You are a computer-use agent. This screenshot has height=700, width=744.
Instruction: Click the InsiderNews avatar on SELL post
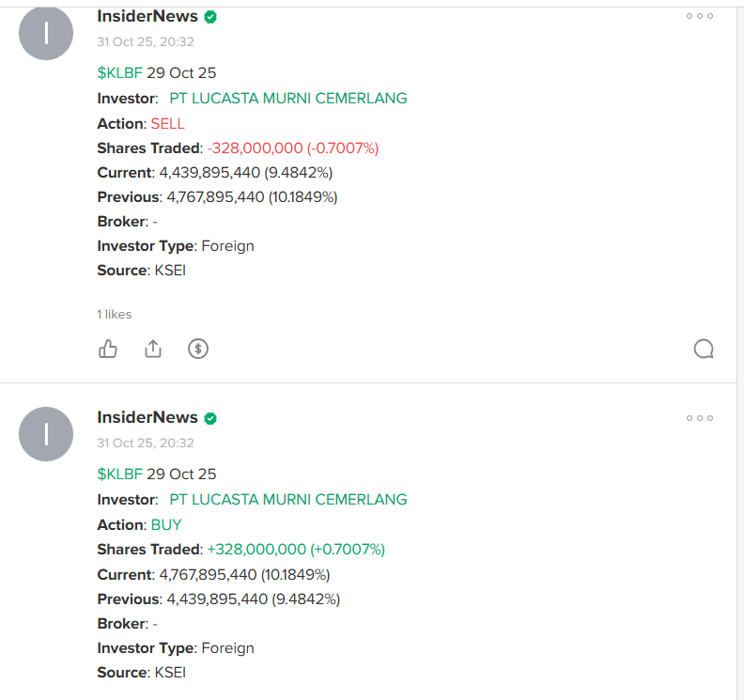(46, 33)
